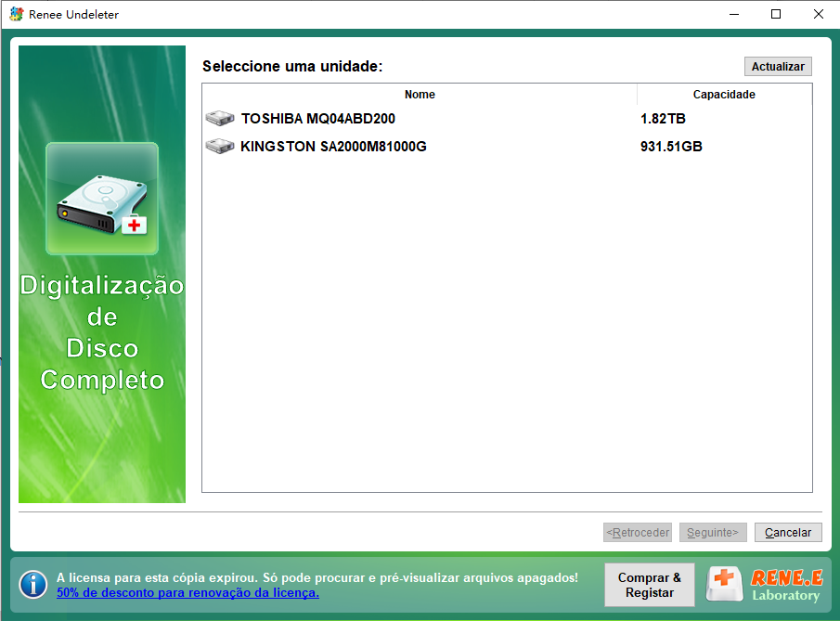Image resolution: width=840 pixels, height=621 pixels.
Task: Click the RENE.E Laboratory red cross logo
Action: click(x=723, y=585)
